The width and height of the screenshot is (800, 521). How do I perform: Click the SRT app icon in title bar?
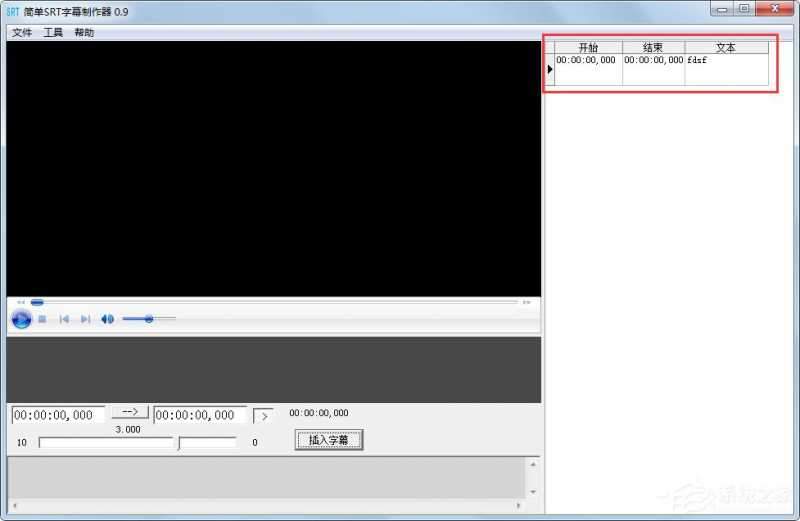(13, 11)
